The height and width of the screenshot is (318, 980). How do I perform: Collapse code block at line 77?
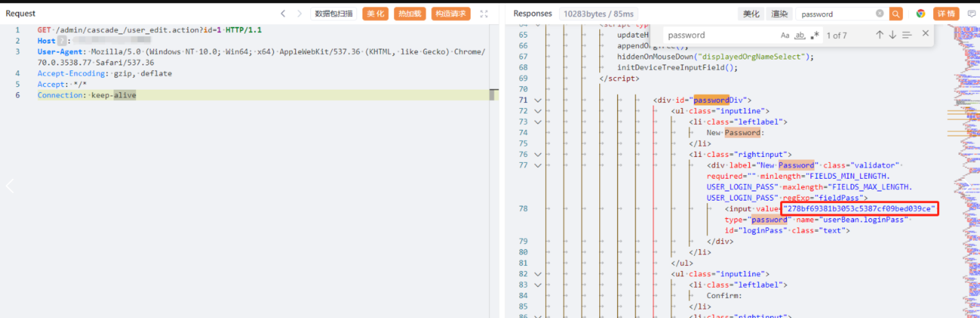pyautogui.click(x=537, y=165)
